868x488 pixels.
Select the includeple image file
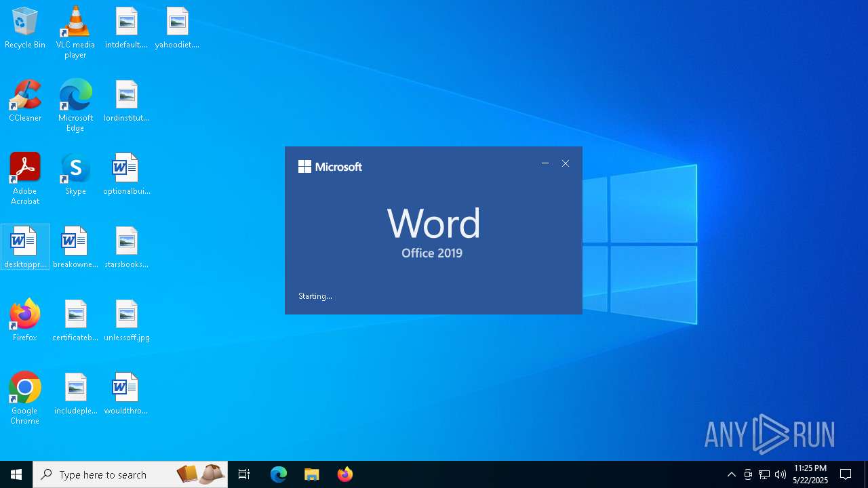click(x=75, y=394)
